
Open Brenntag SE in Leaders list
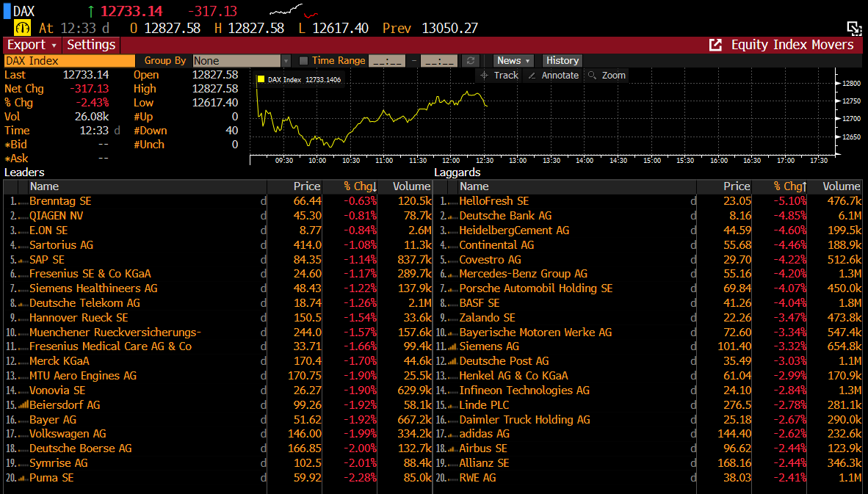pyautogui.click(x=60, y=201)
